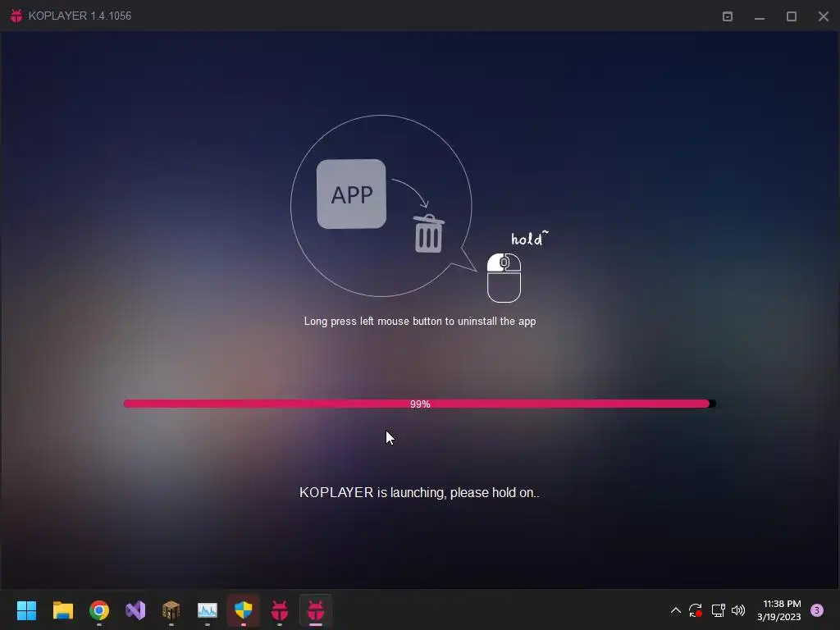
Task: Switch to active KOPLAYER taskbar icon
Action: (x=316, y=610)
